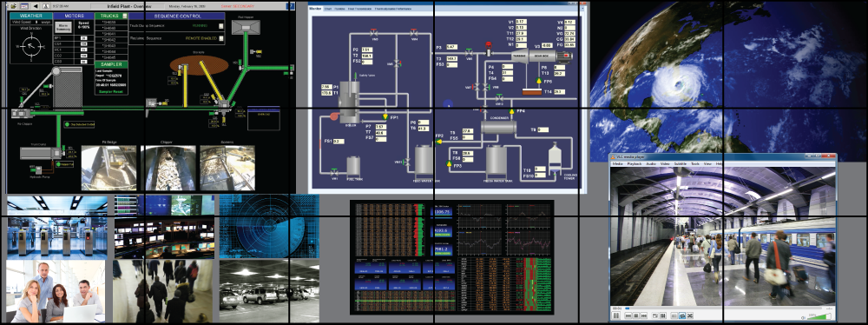The image size is (868, 325).
Task: Toggle the VLC loop button
Action: point(682,315)
